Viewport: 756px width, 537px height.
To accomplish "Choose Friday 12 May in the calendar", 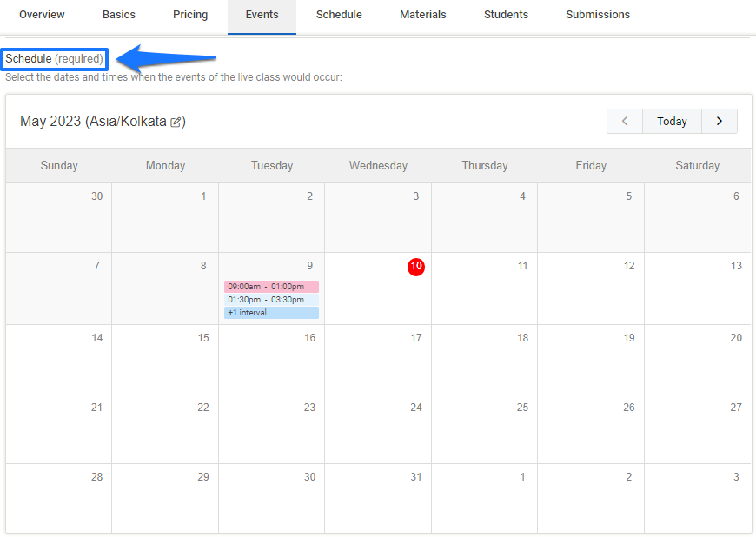I will pyautogui.click(x=591, y=288).
